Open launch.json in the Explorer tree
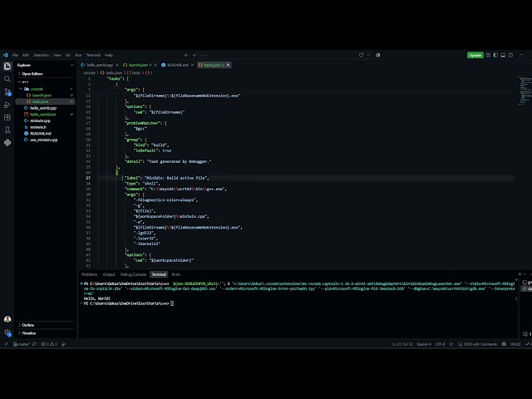Screen dimensions: 532x399 click(42, 96)
